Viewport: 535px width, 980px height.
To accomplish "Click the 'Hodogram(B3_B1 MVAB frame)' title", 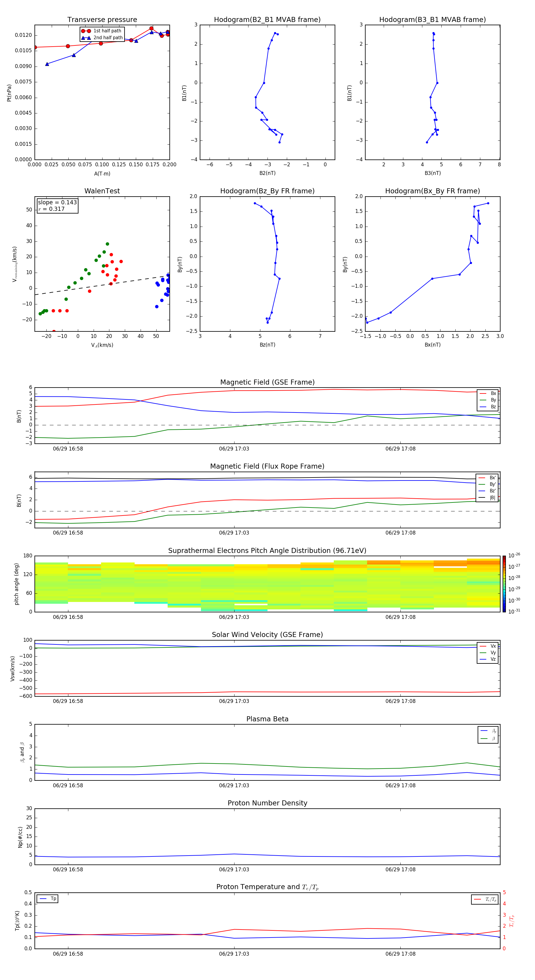I will click(x=432, y=20).
